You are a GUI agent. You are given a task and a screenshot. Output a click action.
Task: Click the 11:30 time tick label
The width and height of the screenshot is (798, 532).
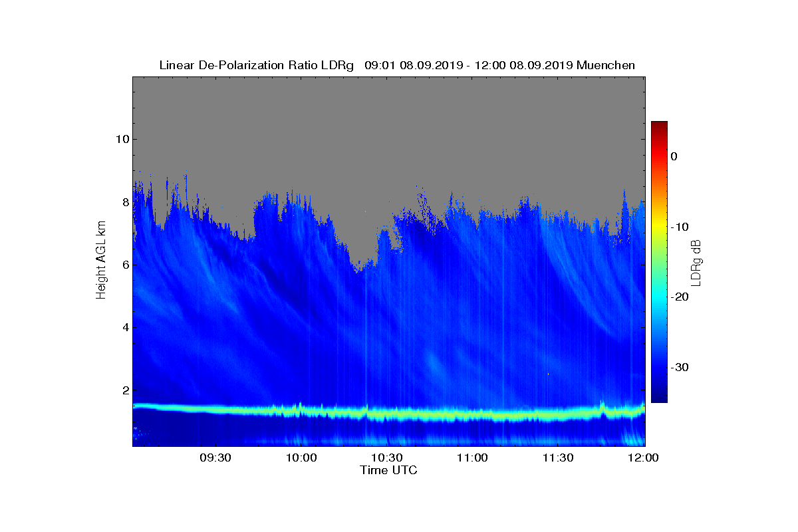(559, 458)
